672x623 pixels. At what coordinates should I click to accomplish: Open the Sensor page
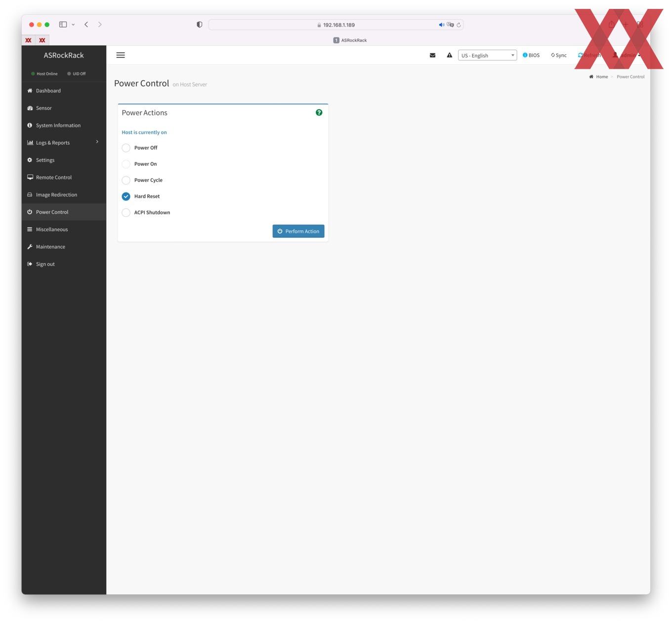click(64, 108)
